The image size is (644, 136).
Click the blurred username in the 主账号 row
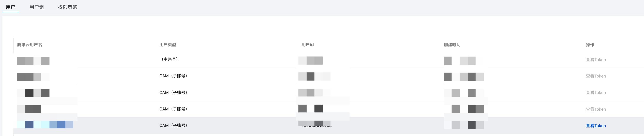pos(33,61)
